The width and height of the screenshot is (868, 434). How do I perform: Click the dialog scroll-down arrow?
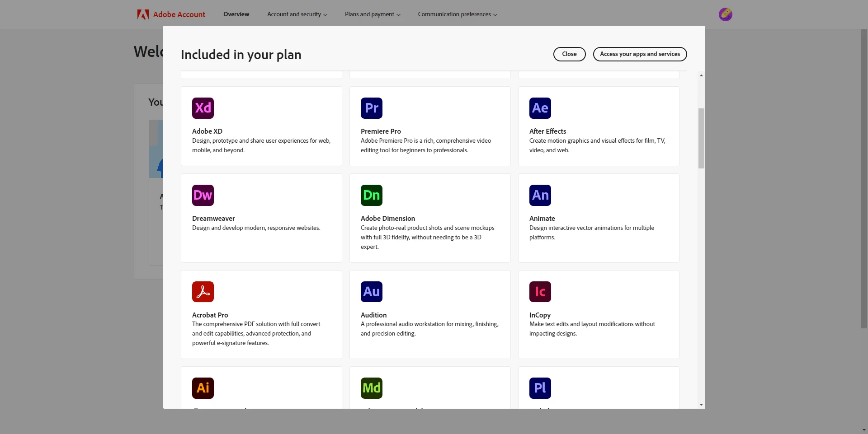(701, 405)
